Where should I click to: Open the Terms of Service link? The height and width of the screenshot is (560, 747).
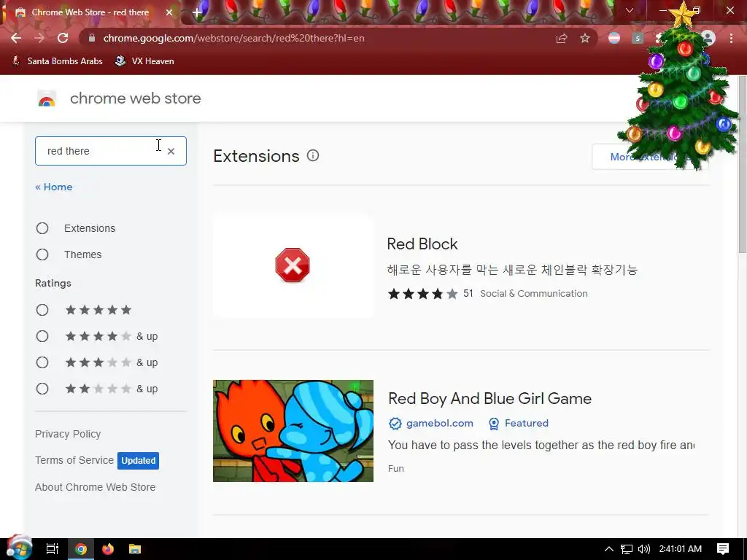(x=74, y=460)
